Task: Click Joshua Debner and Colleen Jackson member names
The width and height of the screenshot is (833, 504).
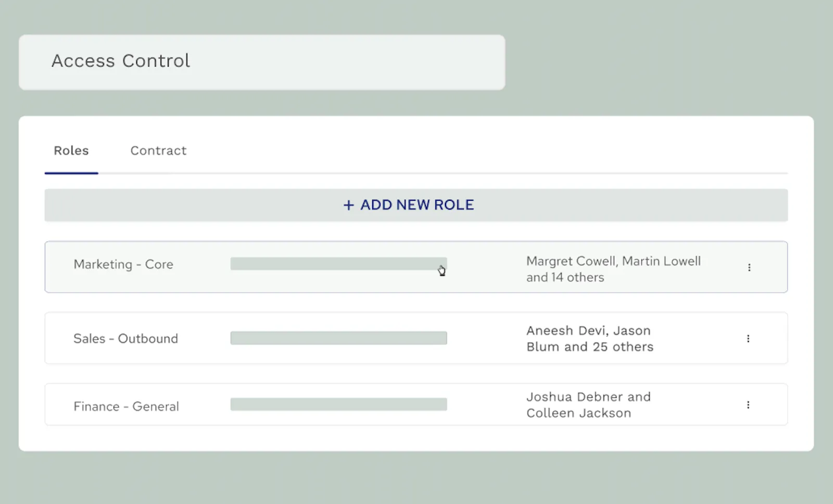Action: click(588, 405)
